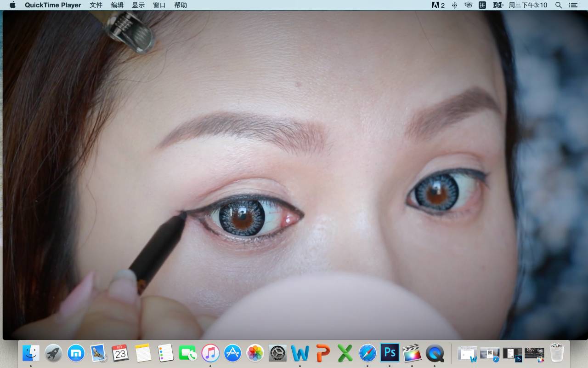Open the 拼 input method menu
The height and width of the screenshot is (368, 588).
(x=482, y=5)
